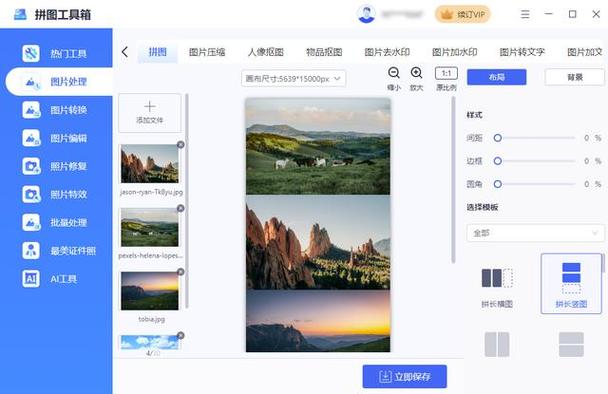608x394 pixels.
Task: Click the file list vertical scrollbar
Action: pyautogui.click(x=187, y=201)
